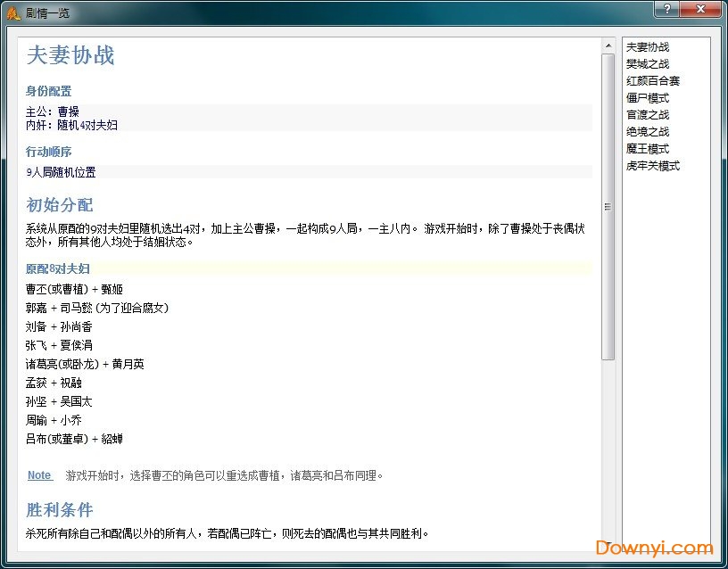Viewport: 728px width, 569px height.
Task: Click the 胜利条件 heading
Action: click(x=59, y=509)
